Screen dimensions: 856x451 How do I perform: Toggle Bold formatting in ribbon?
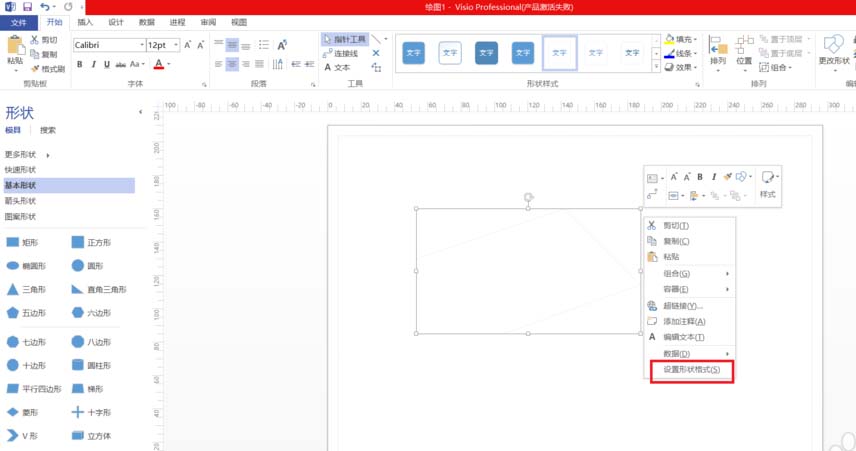(80, 64)
